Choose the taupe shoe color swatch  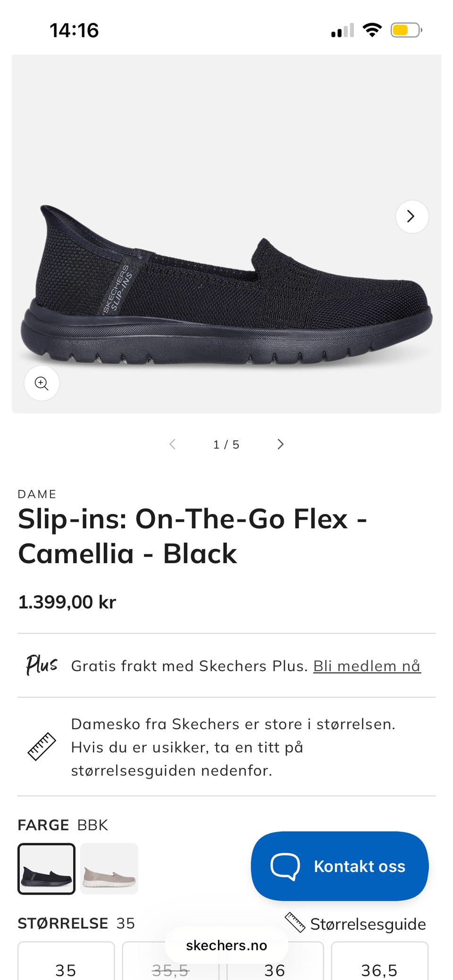(109, 869)
